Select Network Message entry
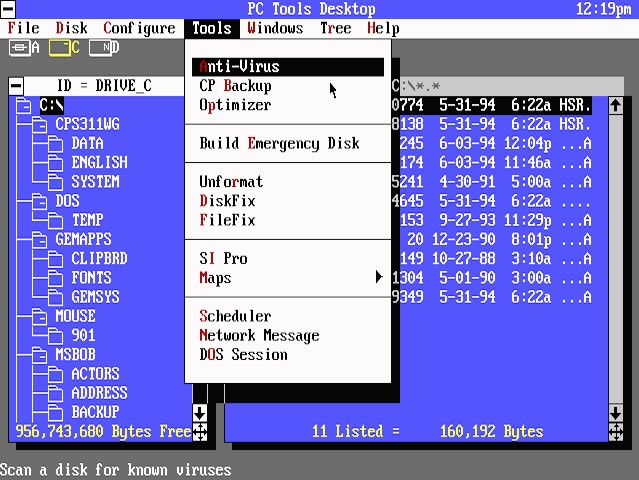 [288, 335]
